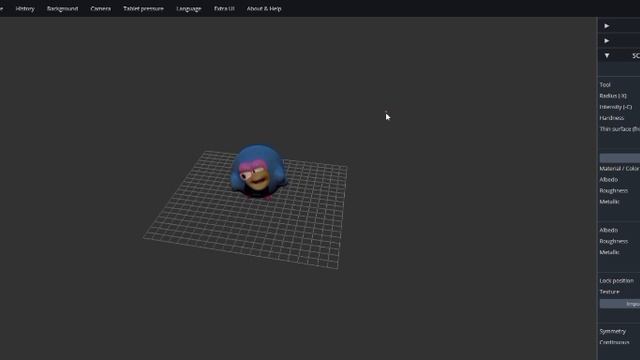Click the Metallic label just above Lock position

pyautogui.click(x=609, y=252)
